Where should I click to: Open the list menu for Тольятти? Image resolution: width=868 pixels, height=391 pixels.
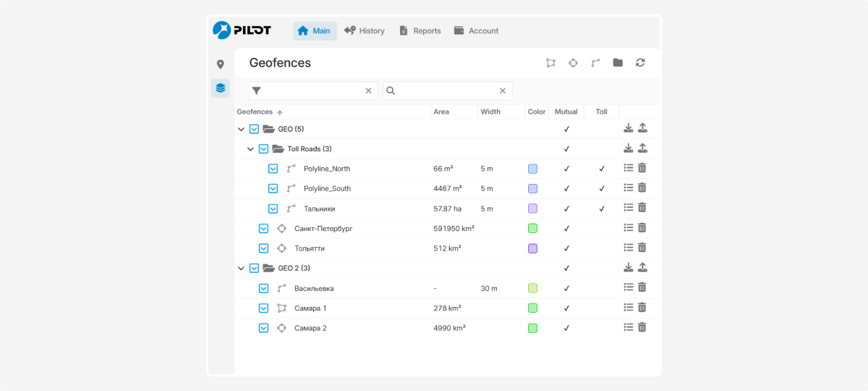[x=628, y=248]
